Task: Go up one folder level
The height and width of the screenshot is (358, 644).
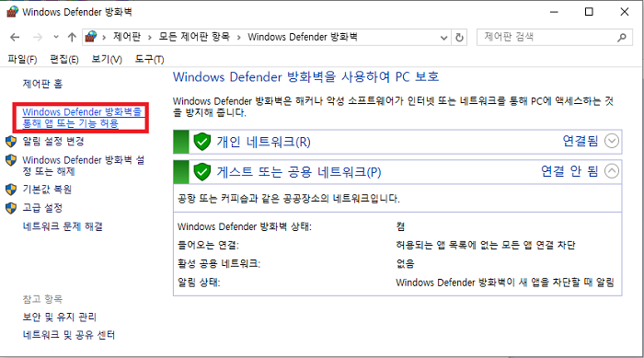Action: [72, 38]
